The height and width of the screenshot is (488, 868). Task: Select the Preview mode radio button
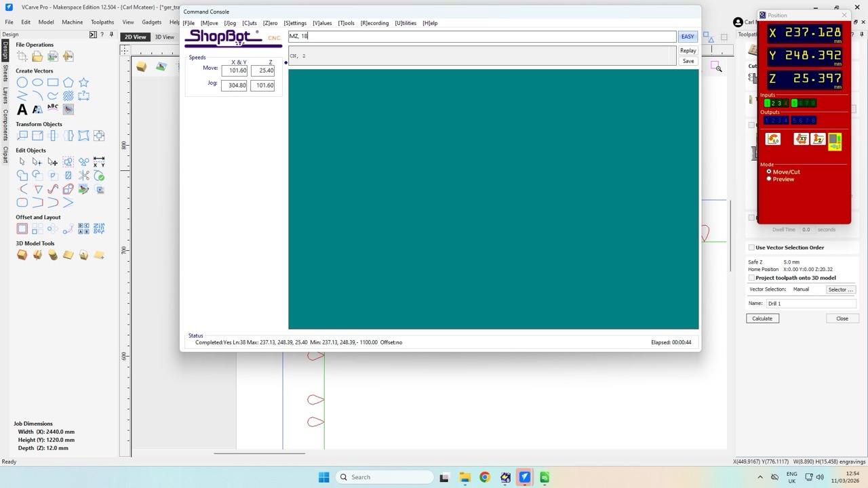(769, 179)
